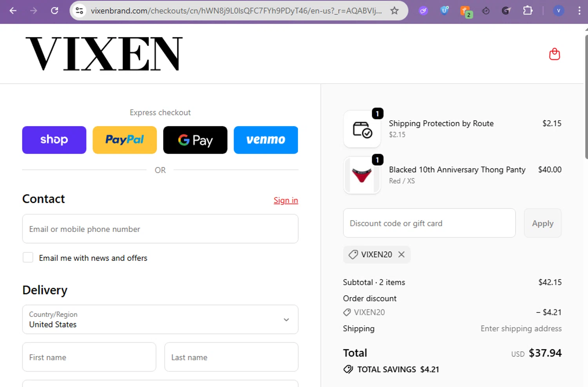Click the Blacked 10th Anniversary Thong Panty title
Image resolution: width=588 pixels, height=387 pixels.
coord(457,170)
